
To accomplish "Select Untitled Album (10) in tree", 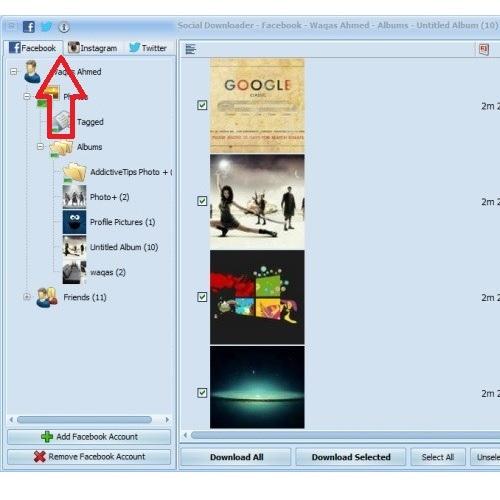I will click(124, 247).
